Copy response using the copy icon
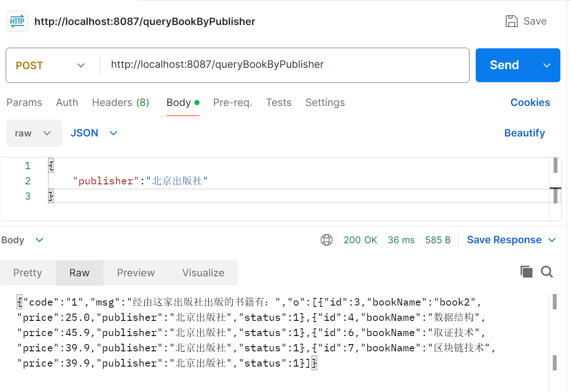Viewport: 571px width, 392px height. [526, 272]
